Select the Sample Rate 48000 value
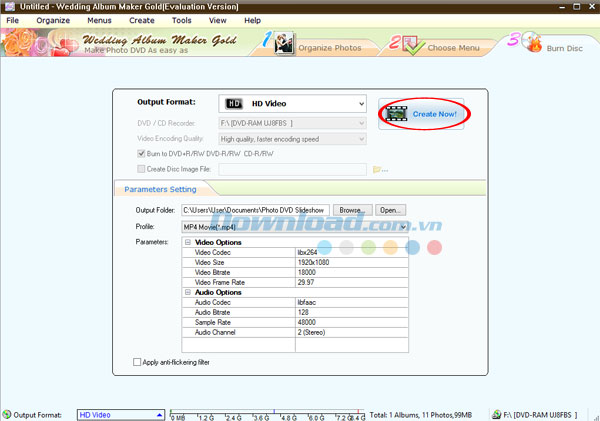Image resolution: width=600 pixels, height=421 pixels. 352,322
